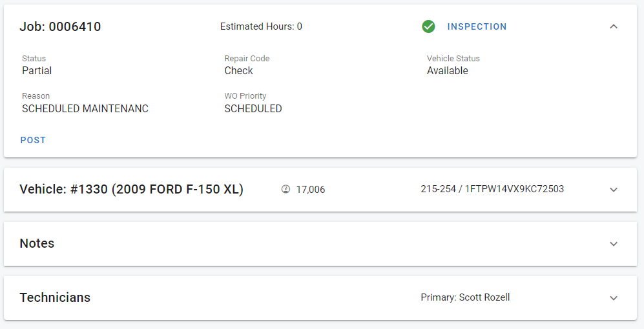This screenshot has height=329, width=644.
Task: Click the Estimated Hours: 0 text
Action: tap(261, 26)
